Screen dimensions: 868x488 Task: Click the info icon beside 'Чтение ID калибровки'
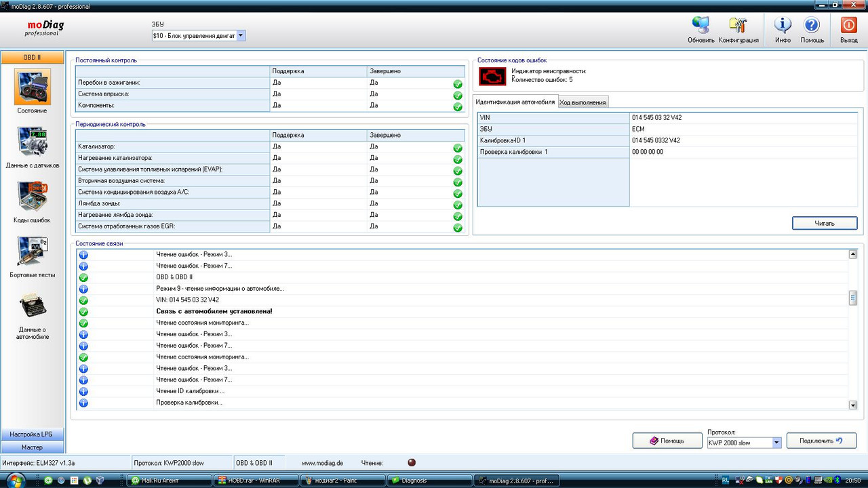(x=83, y=391)
